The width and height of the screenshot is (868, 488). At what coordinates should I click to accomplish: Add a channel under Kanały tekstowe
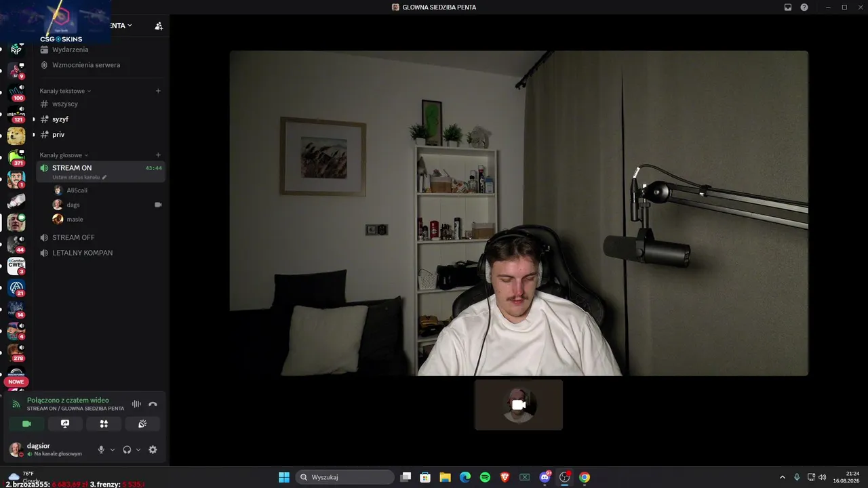[x=158, y=91]
